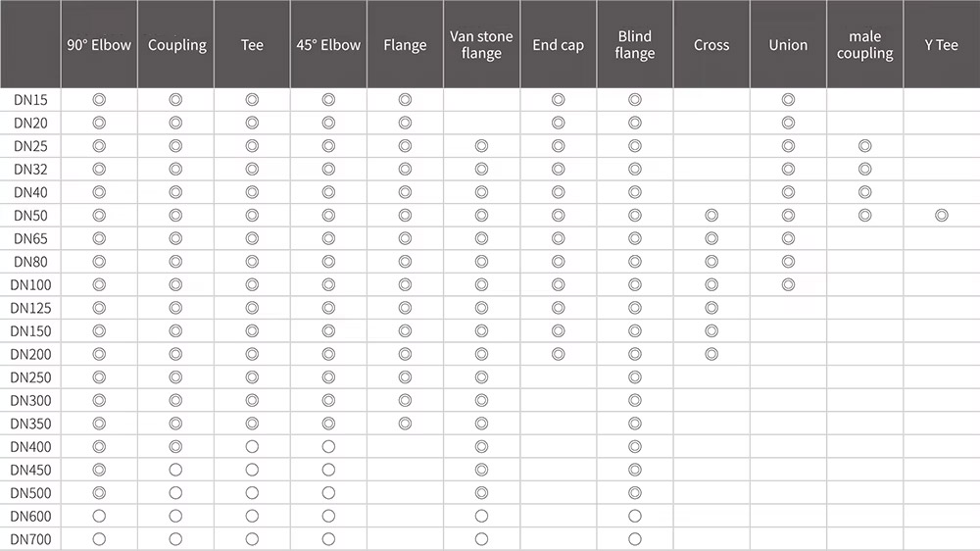Click the DN50 Y Tee availability circle
The width and height of the screenshot is (980, 551).
coord(941,216)
